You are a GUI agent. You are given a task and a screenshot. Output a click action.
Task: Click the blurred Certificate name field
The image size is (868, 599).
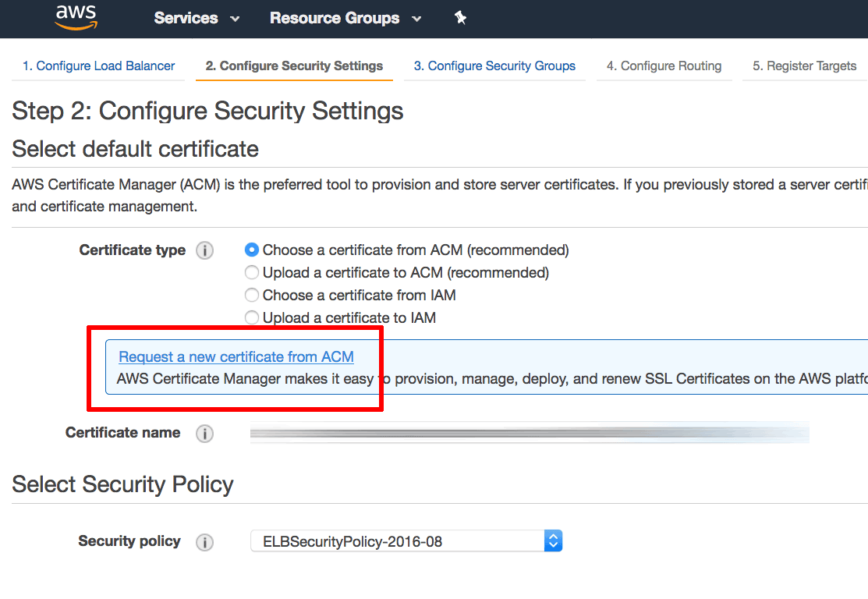point(530,432)
